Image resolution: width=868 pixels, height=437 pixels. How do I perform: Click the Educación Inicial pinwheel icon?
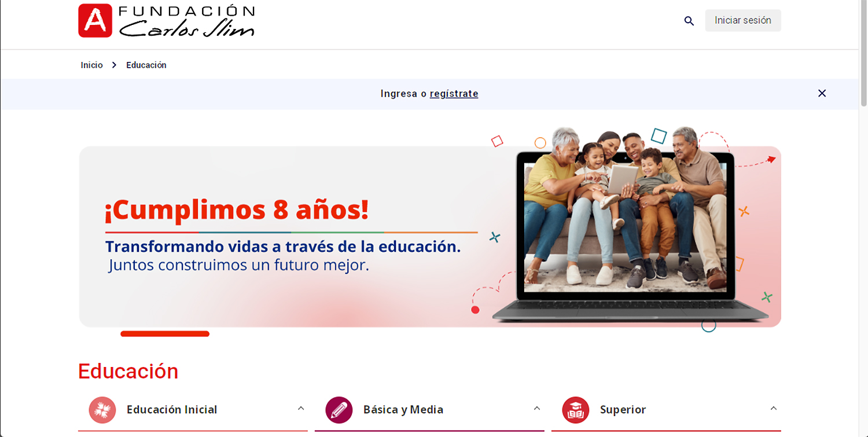click(102, 410)
